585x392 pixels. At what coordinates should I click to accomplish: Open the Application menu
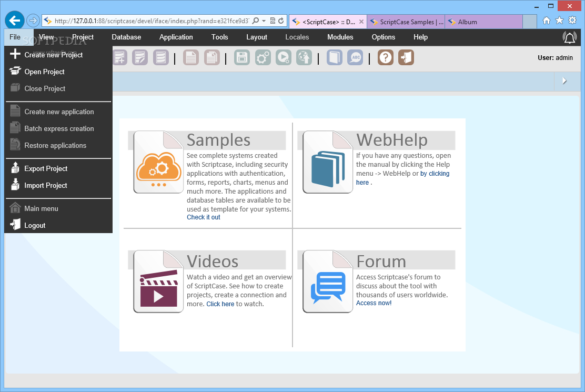(176, 37)
